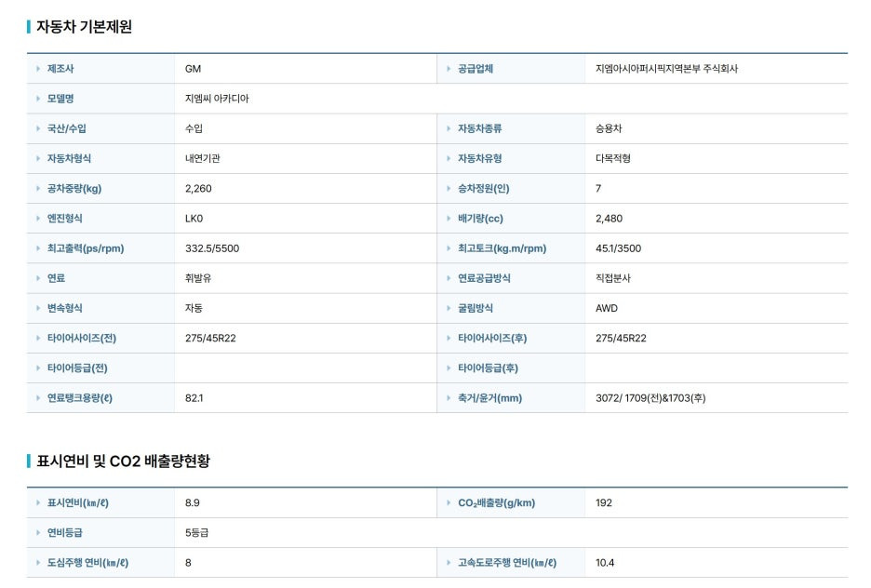Select the seating capacity value 7
871x588 pixels.
598,189
